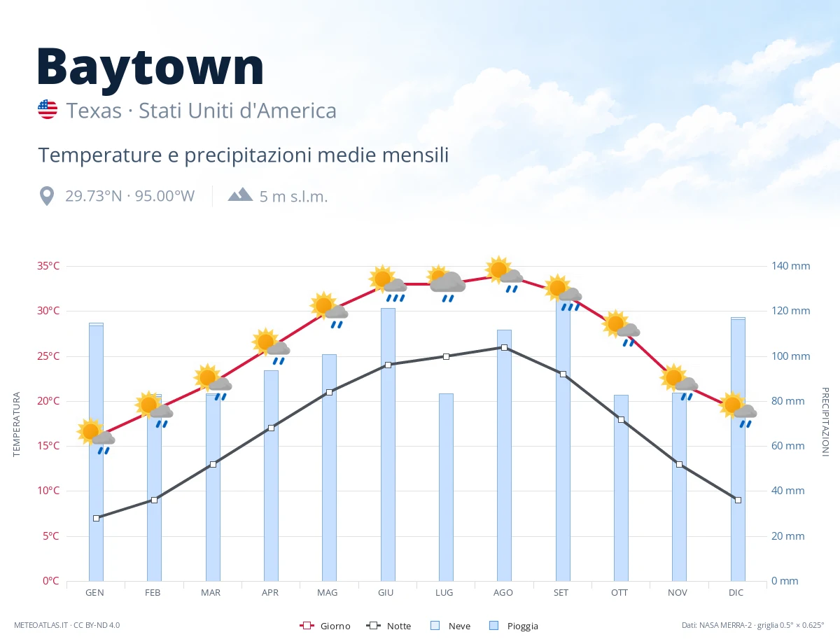This screenshot has width=840, height=644.
Task: Click the GEN month label
Action: 94,592
